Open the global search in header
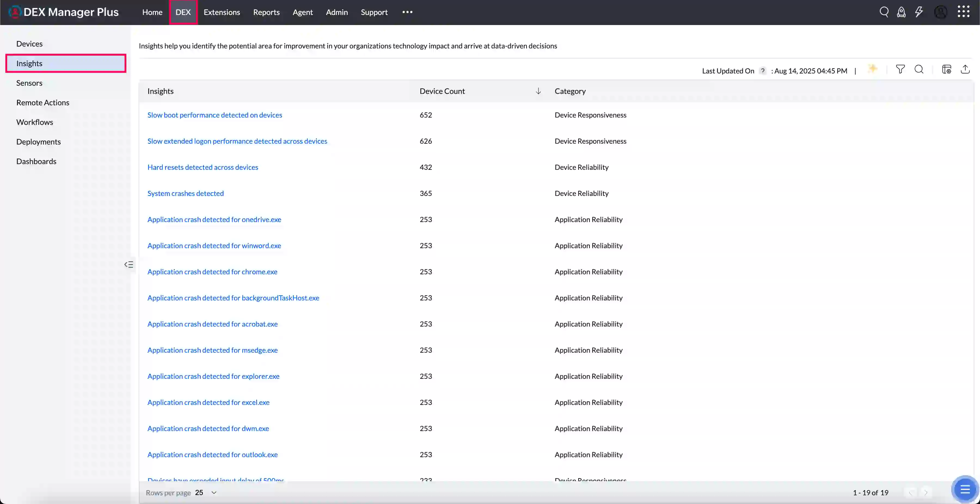Screen dimensions: 980x504 tap(884, 12)
